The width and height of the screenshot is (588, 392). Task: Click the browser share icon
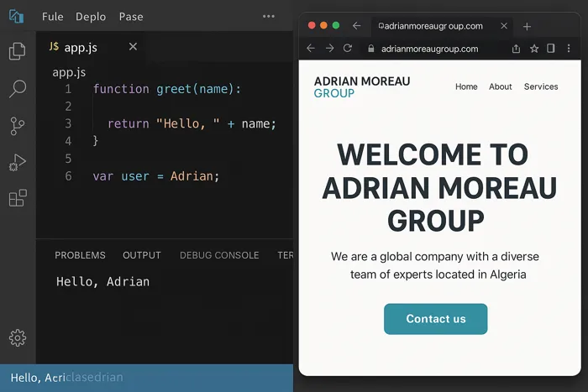(516, 49)
